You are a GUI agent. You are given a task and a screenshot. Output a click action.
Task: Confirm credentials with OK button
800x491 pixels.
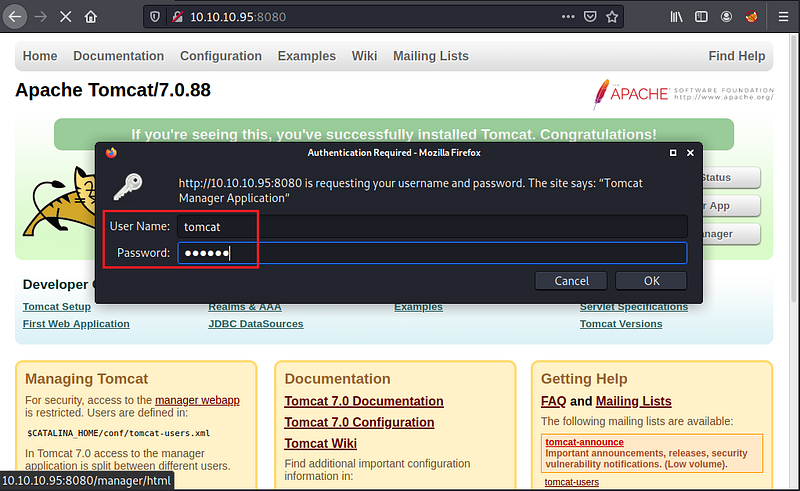pos(651,281)
